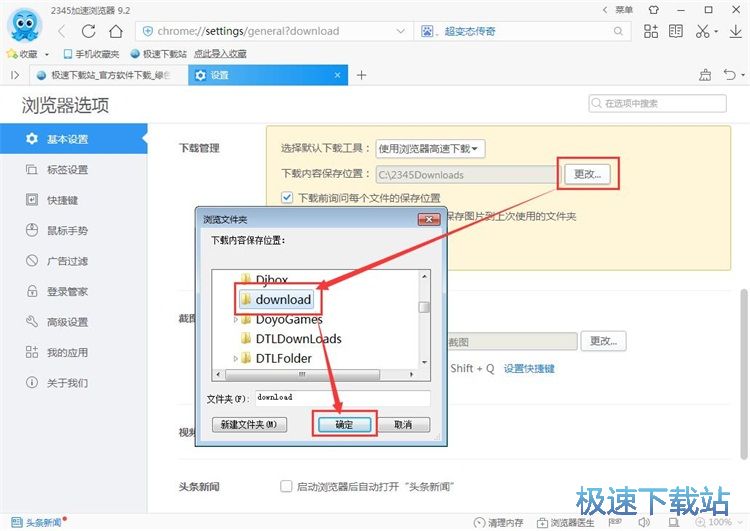Click the settings page vertical scrollbar
Image resolution: width=750 pixels, height=531 pixels.
(x=745, y=373)
